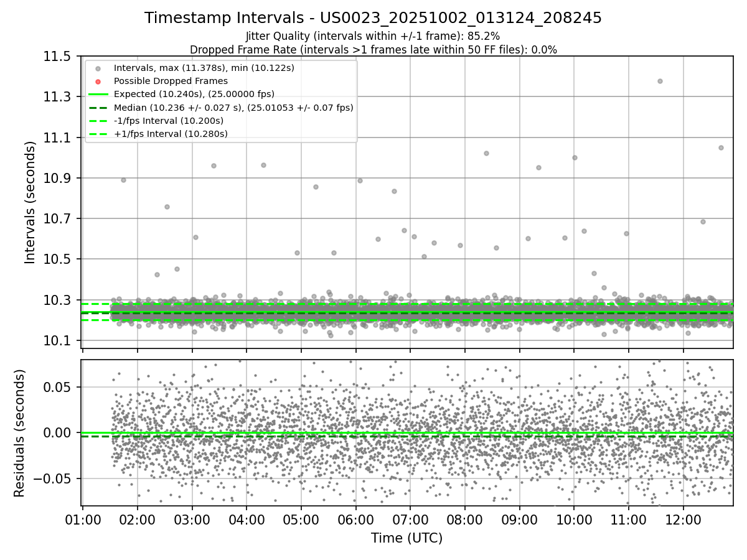Click the dashed line sample for -1/fps Interval
The image size is (747, 560).
(x=98, y=121)
